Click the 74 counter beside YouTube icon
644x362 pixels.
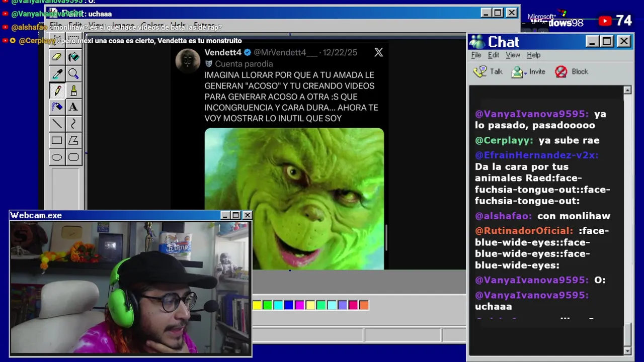point(623,21)
